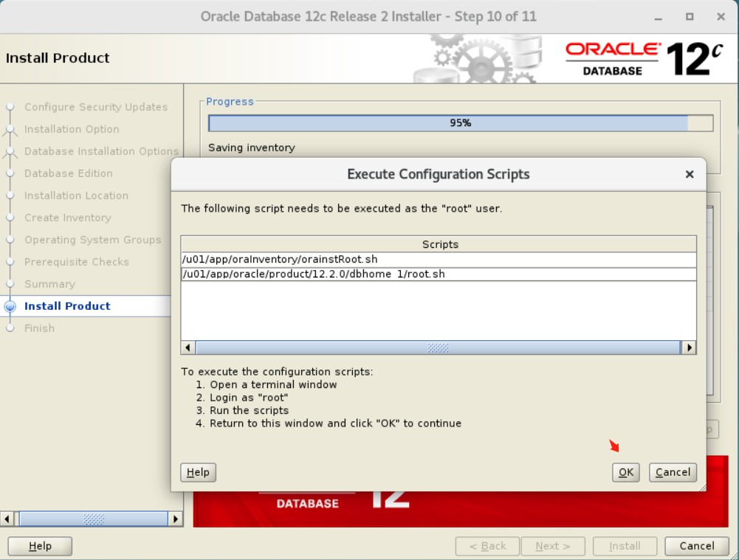Close the Oracle installer window
The image size is (739, 560).
click(721, 17)
